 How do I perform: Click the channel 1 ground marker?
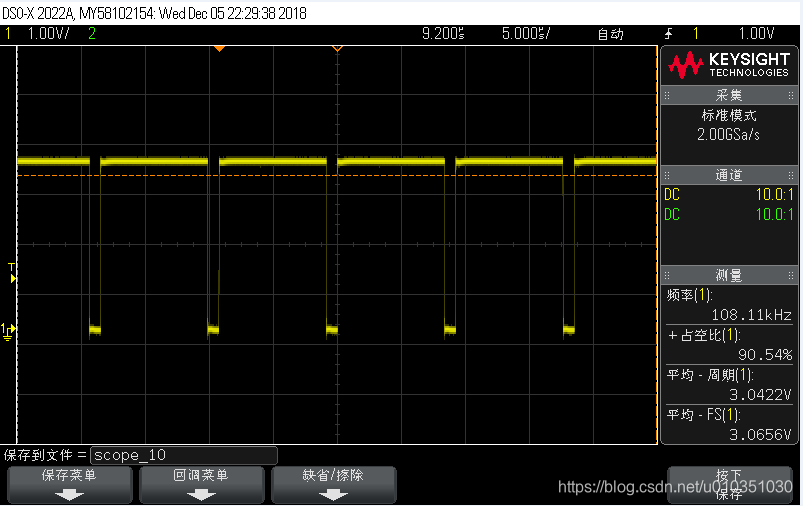[x=8, y=332]
